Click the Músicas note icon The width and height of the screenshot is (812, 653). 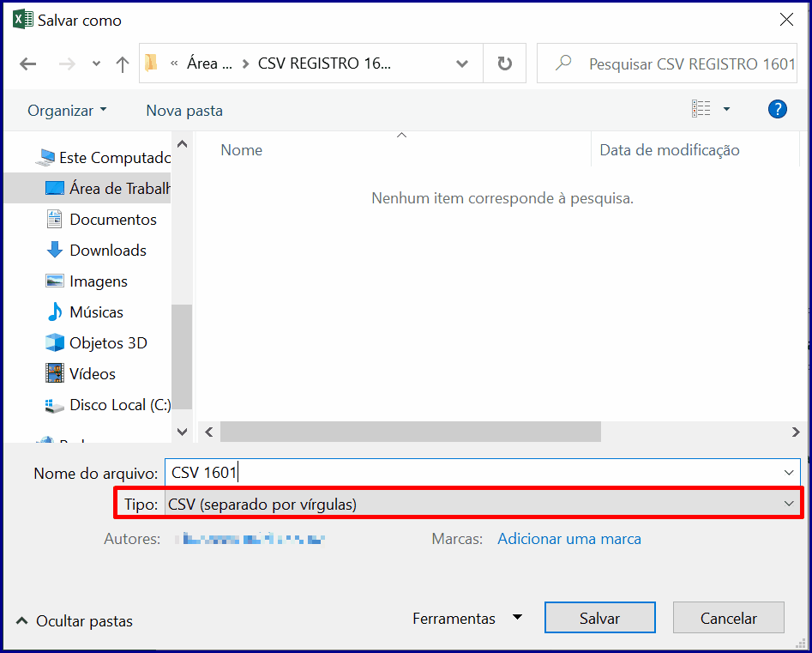click(x=54, y=312)
